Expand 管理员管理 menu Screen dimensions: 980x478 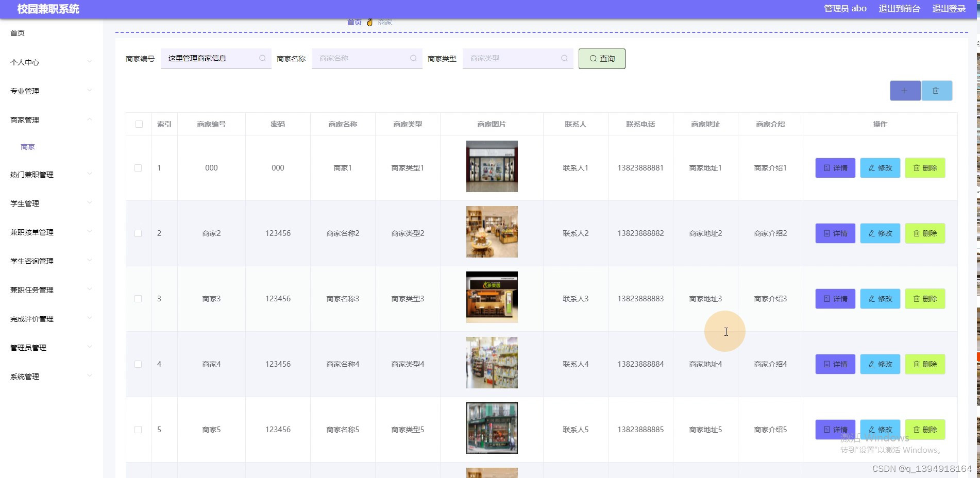click(x=52, y=348)
